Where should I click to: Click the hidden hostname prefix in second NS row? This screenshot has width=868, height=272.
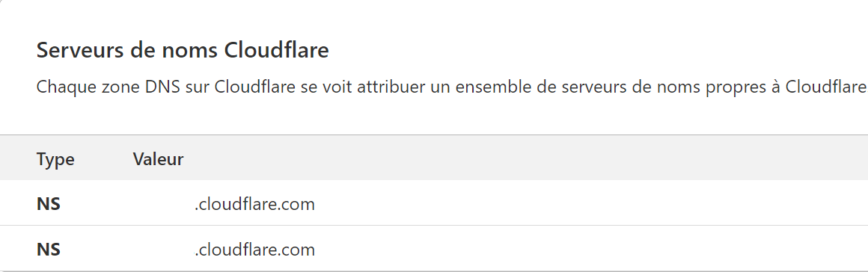pos(163,250)
